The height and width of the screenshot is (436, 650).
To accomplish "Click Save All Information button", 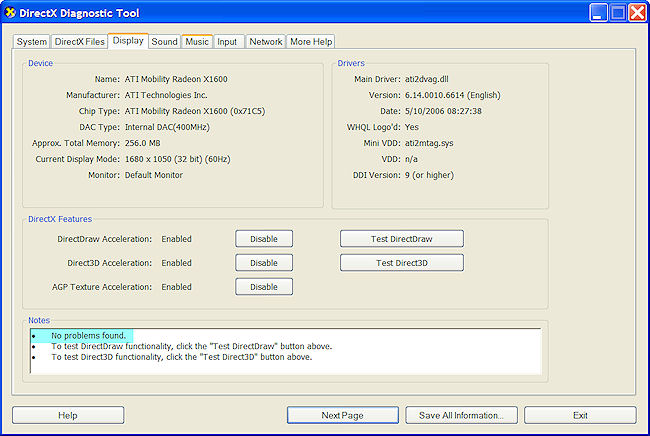I will click(x=461, y=415).
